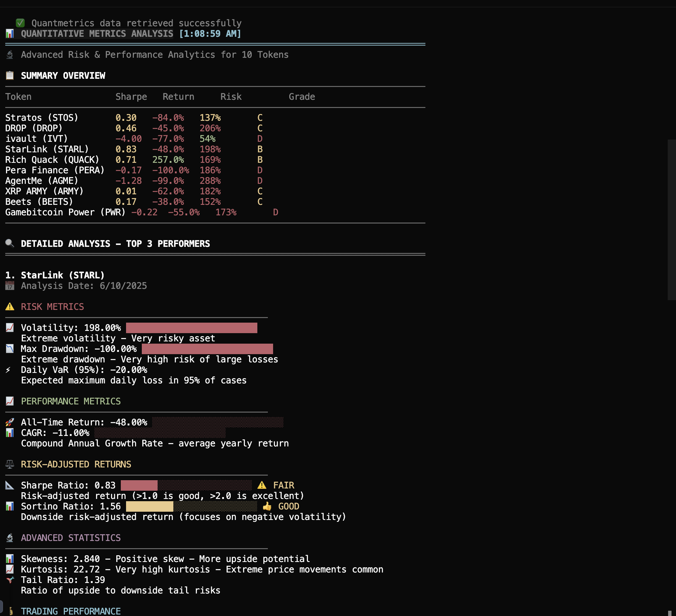Click the thumbs-up icon next to GOOD rating
The image size is (676, 616).
267,506
